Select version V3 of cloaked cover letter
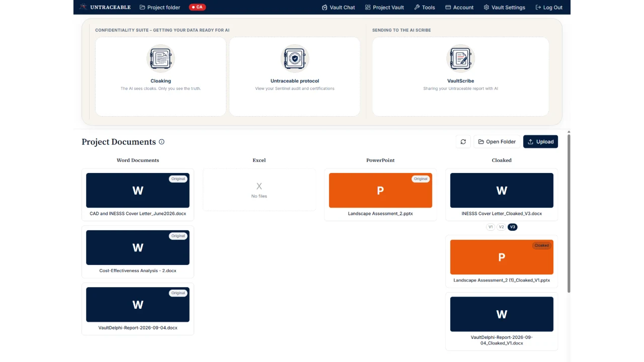 (513, 227)
